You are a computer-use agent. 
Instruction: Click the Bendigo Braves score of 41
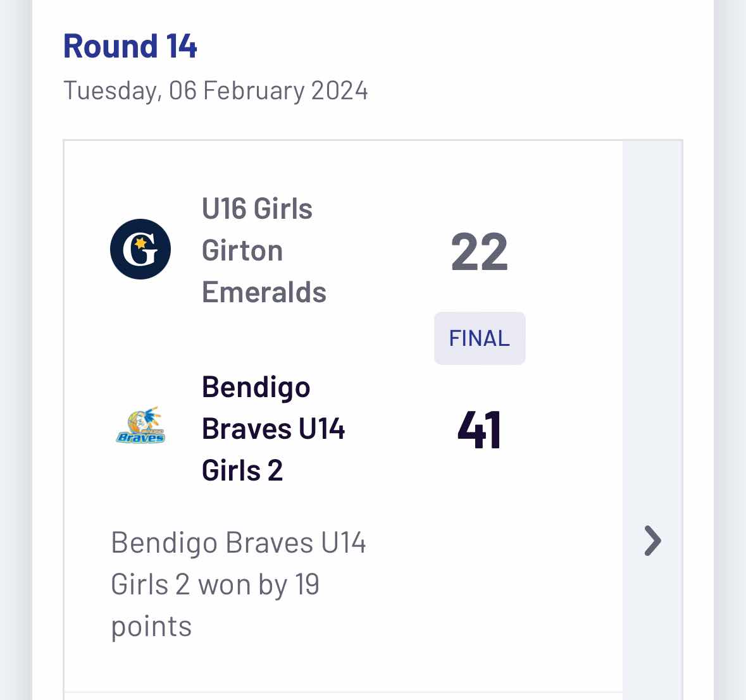coord(480,430)
